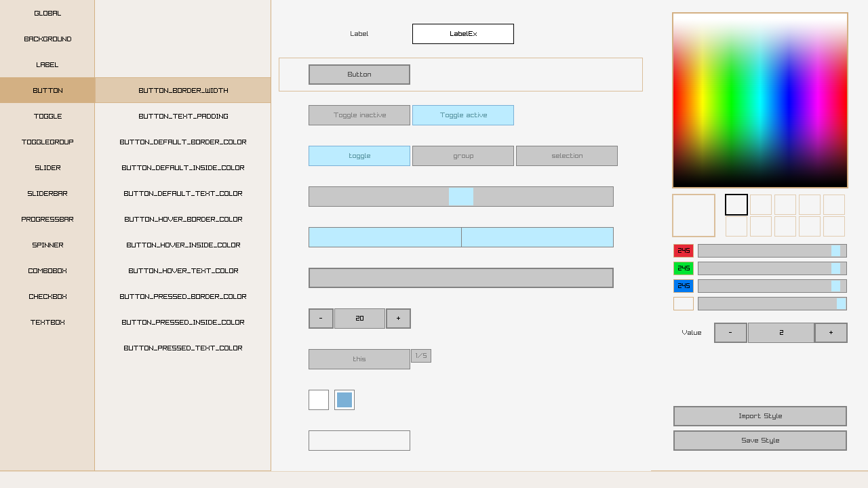Click the empty textbox input field
Viewport: 868px width, 488px height.
coord(359,441)
